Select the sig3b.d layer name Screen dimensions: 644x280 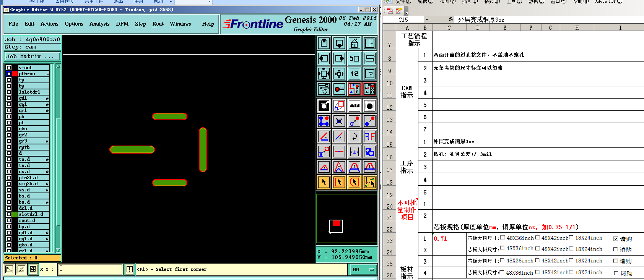pos(34,184)
